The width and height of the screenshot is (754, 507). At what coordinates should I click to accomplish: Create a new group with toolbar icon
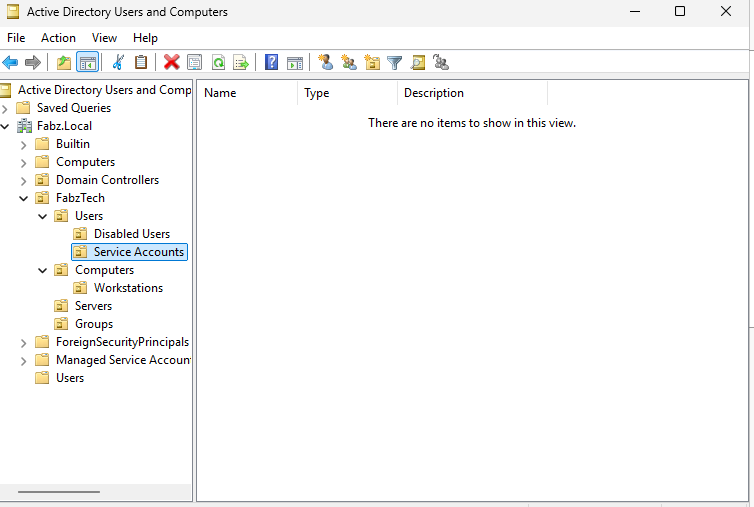tap(349, 63)
